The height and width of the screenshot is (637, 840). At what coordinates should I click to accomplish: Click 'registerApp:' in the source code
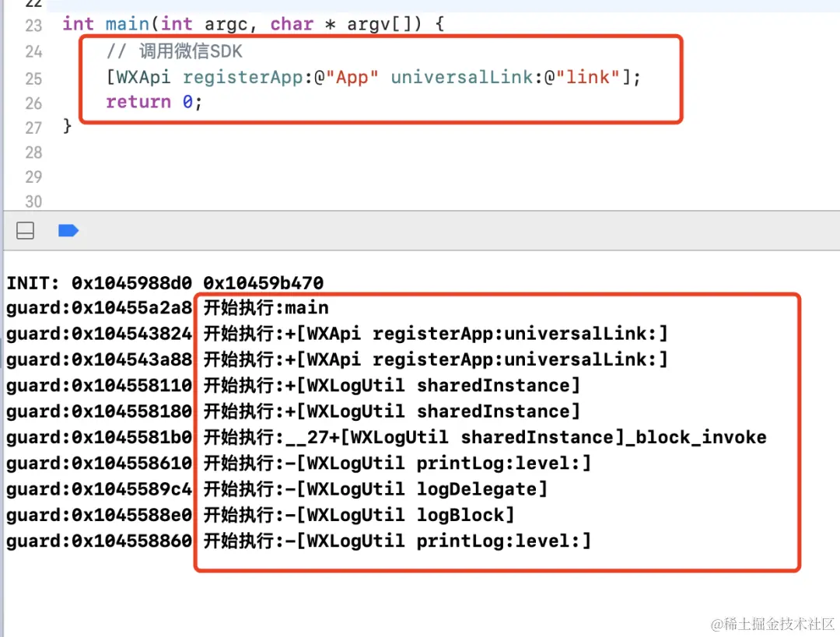click(247, 77)
